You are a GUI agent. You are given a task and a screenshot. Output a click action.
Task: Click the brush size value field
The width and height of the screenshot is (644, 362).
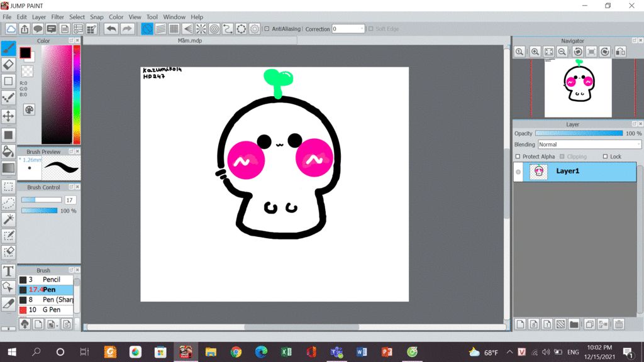click(70, 200)
